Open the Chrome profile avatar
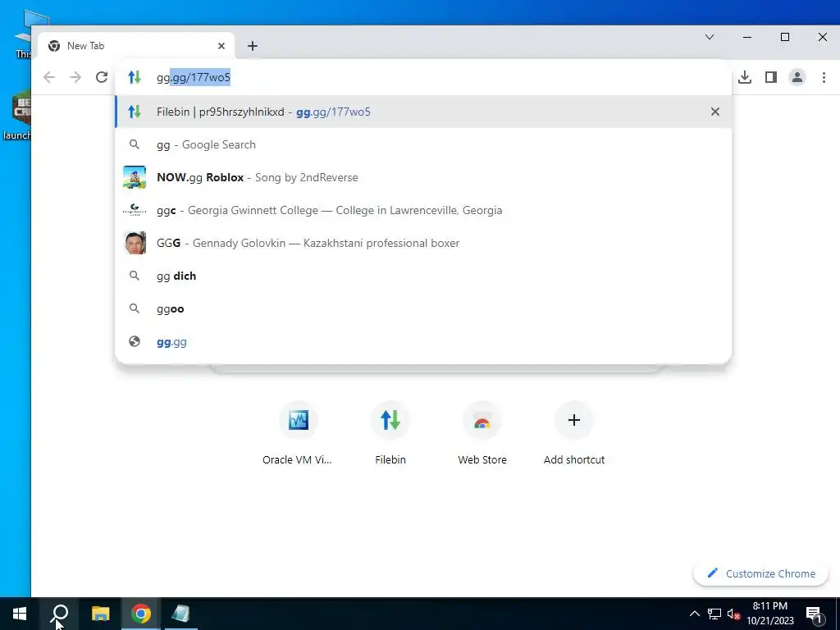Image resolution: width=840 pixels, height=630 pixels. tap(797, 77)
